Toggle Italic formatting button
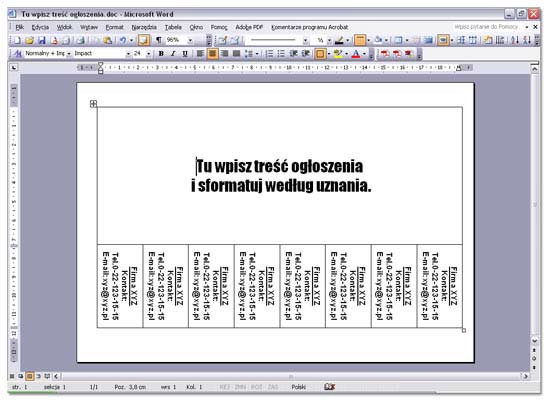This screenshot has width=548, height=400. 173,54
